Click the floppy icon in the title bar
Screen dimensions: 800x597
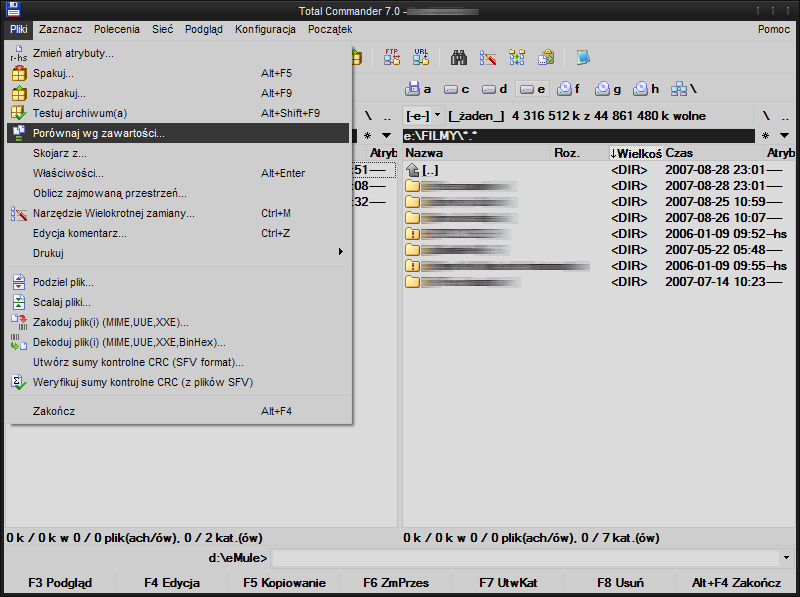coord(13,9)
